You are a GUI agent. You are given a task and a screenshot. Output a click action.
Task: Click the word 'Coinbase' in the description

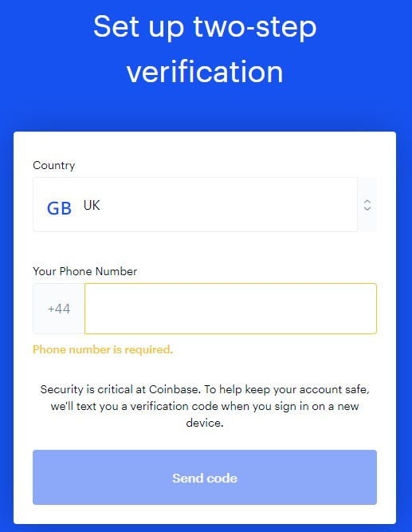[174, 389]
